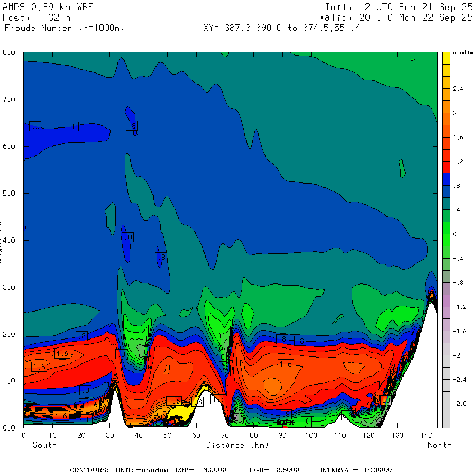
Task: Click the 140 km distance axis label
Action: coord(426,435)
